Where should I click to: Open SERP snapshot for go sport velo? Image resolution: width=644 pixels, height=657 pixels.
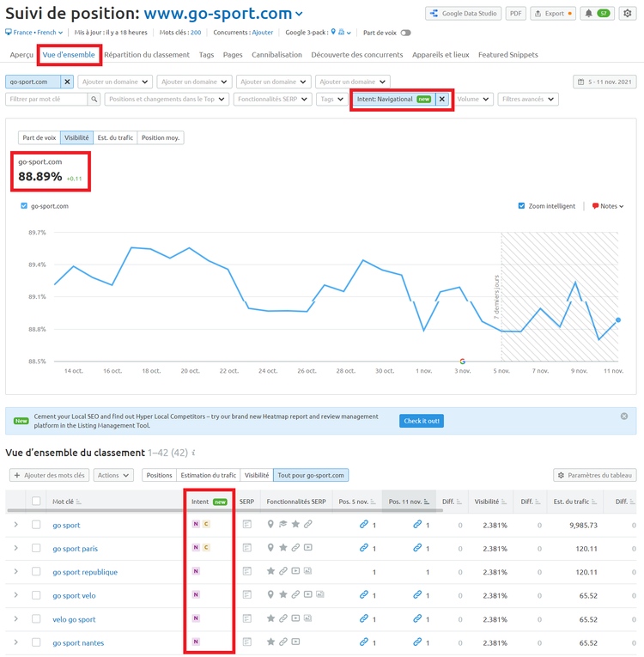[247, 594]
